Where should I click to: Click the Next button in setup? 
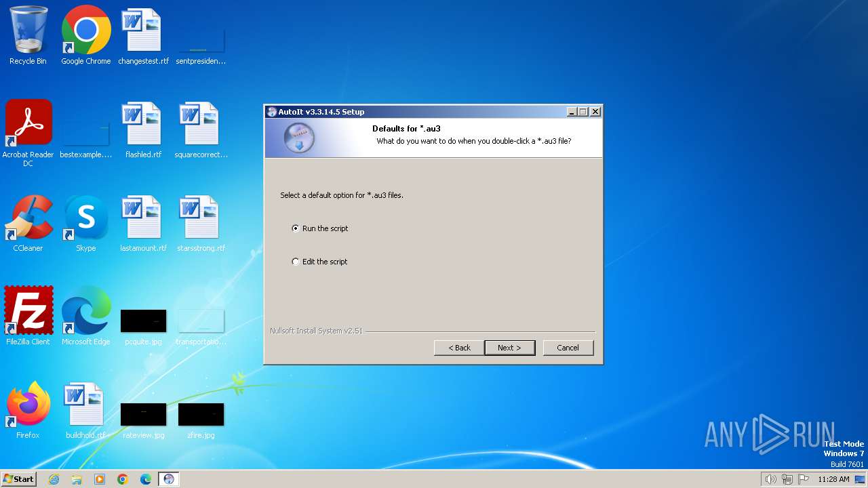coord(510,348)
